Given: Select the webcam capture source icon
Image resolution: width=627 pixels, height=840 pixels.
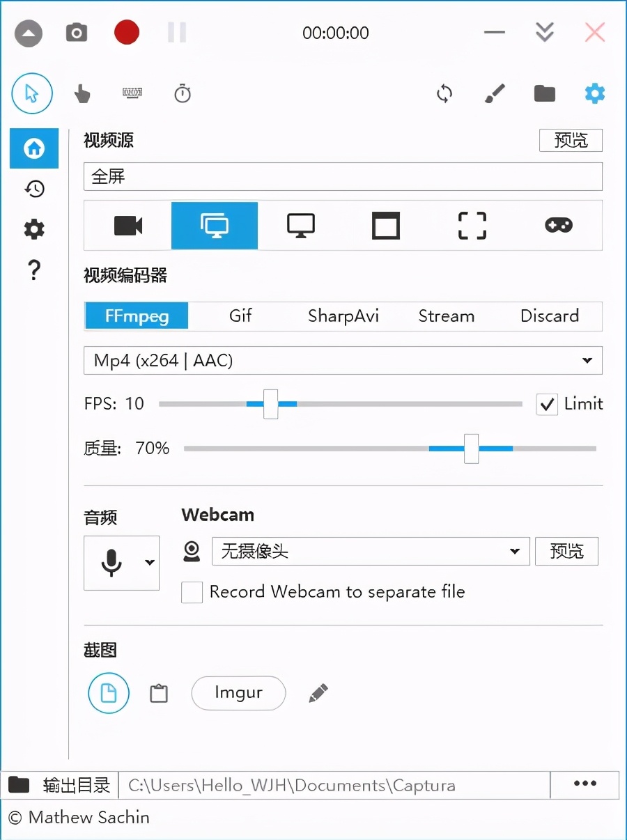Looking at the screenshot, I should coord(127,225).
